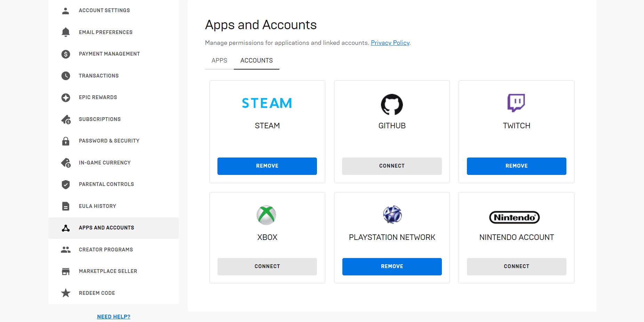Screen dimensions: 644x322
Task: Remove the connected Steam account
Action: point(267,166)
